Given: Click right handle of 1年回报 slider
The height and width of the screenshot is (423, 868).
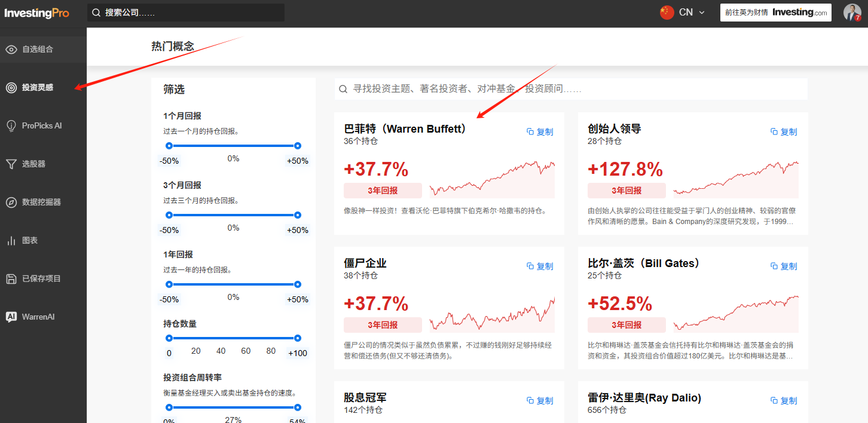Looking at the screenshot, I should tap(298, 284).
